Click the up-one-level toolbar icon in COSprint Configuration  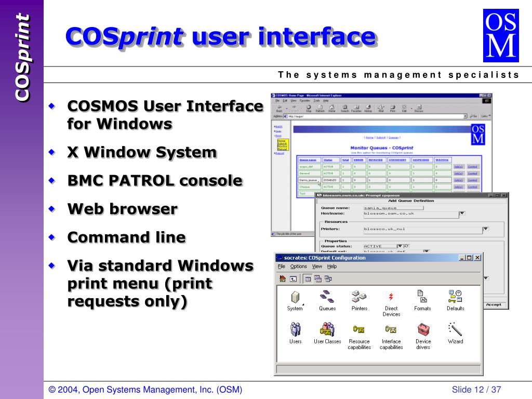click(x=293, y=279)
